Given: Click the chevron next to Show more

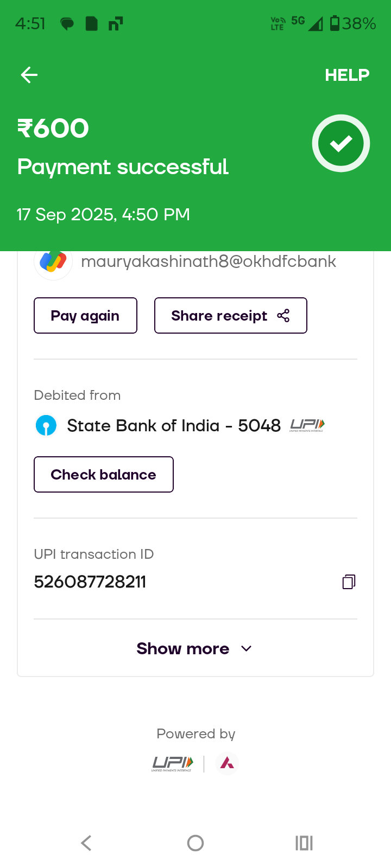Looking at the screenshot, I should point(246,649).
